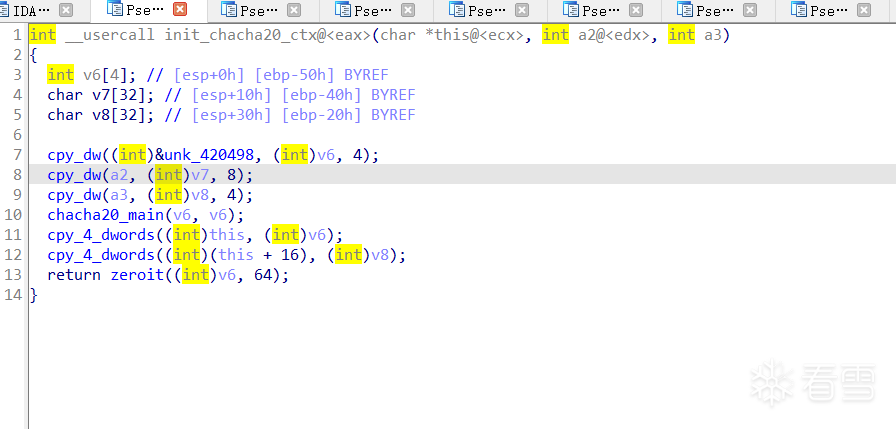Click line number 6 in the gutter
Image resolution: width=896 pixels, height=429 pixels.
18,135
